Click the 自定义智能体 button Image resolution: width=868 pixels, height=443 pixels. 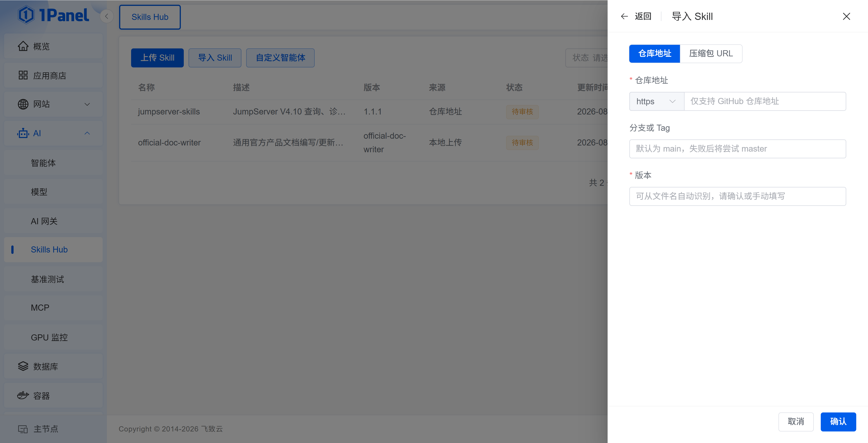pyautogui.click(x=280, y=58)
